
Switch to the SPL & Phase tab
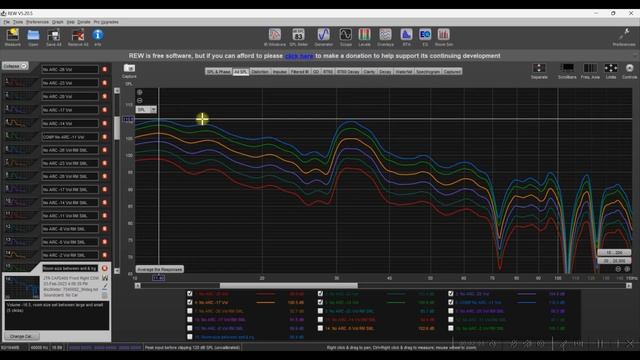[x=218, y=71]
